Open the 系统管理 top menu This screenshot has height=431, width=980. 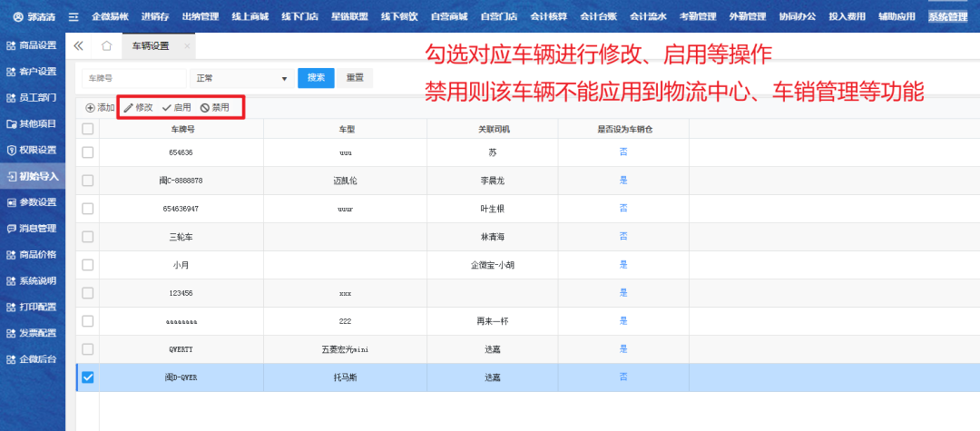pos(947,16)
